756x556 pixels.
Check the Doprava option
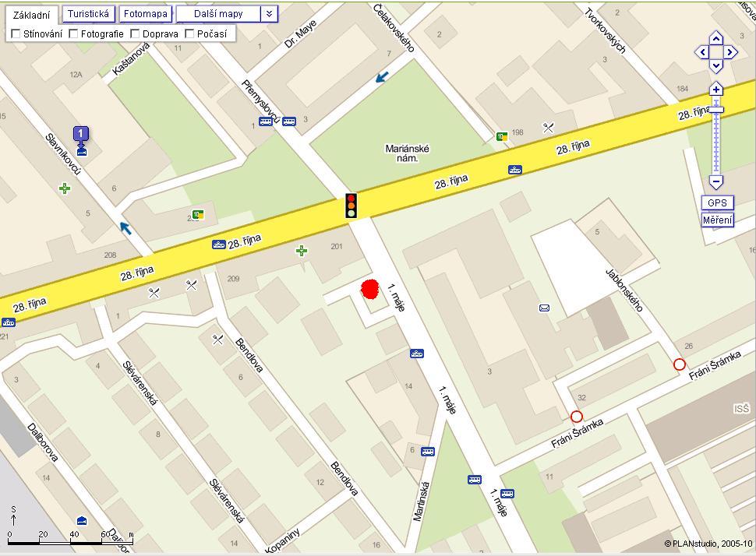coord(135,33)
